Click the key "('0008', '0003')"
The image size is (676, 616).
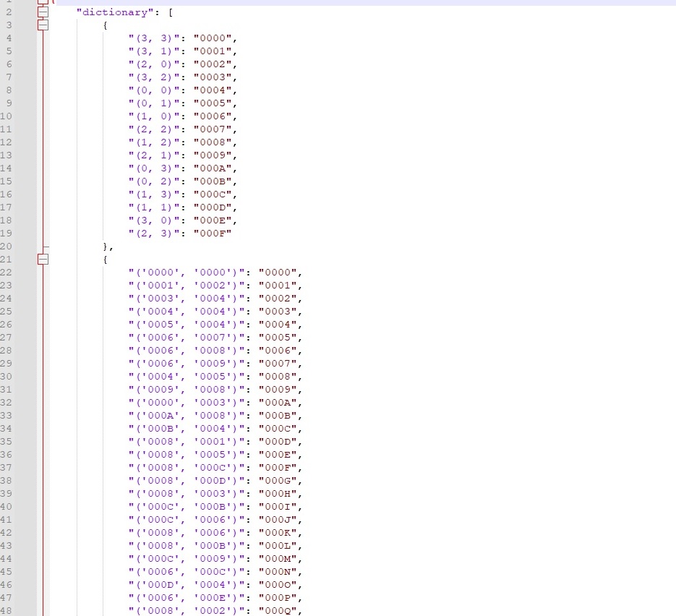pyautogui.click(x=187, y=494)
